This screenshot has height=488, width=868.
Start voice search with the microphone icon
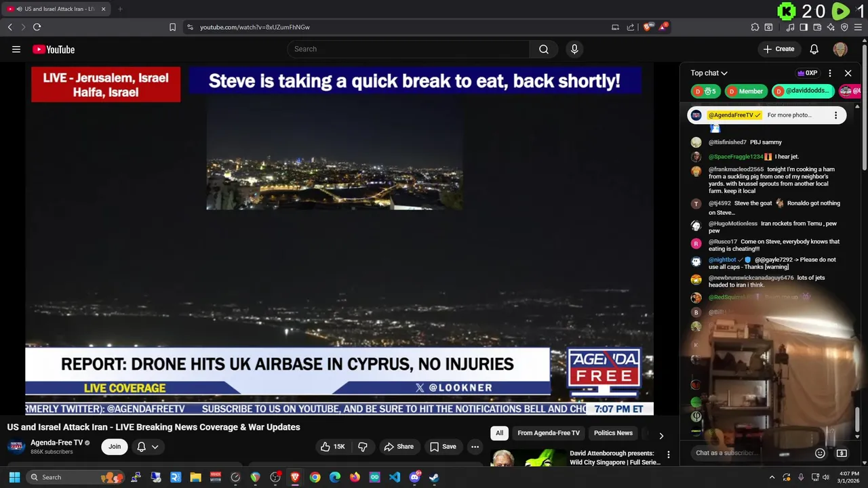click(x=574, y=49)
